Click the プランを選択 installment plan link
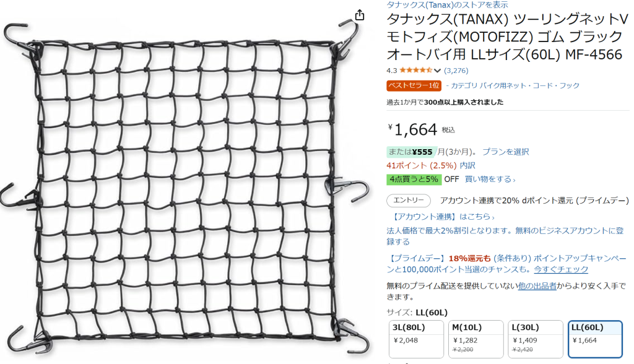 pyautogui.click(x=505, y=152)
